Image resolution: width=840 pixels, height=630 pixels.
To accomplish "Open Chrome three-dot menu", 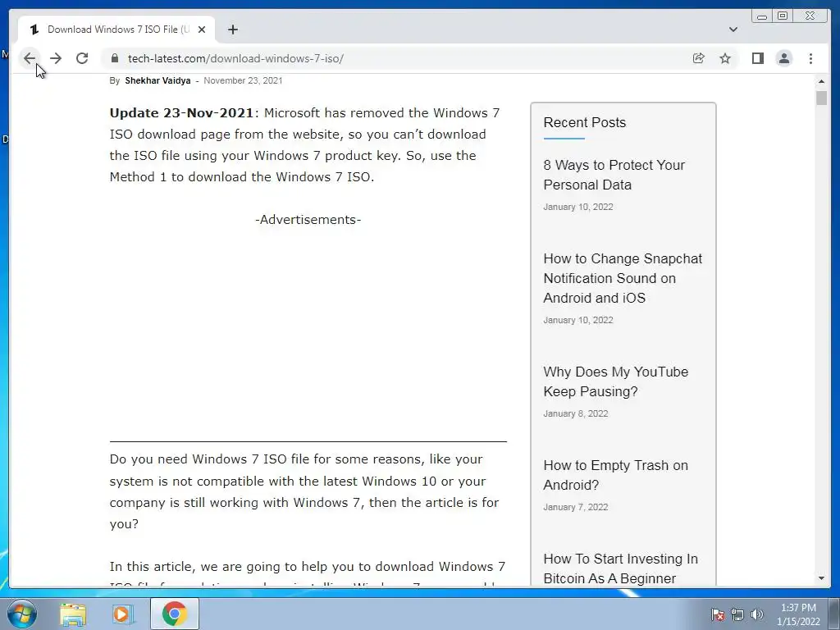I will point(811,58).
